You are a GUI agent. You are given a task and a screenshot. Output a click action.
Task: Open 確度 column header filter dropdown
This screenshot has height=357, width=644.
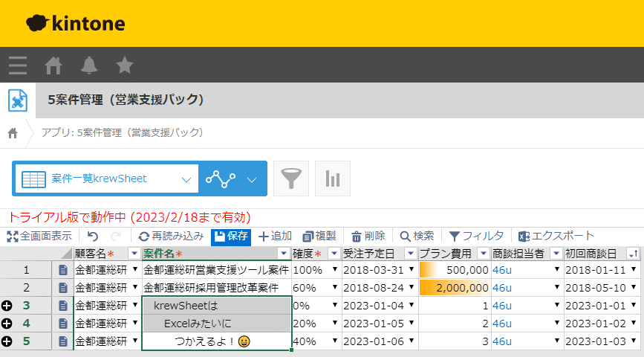(x=334, y=254)
